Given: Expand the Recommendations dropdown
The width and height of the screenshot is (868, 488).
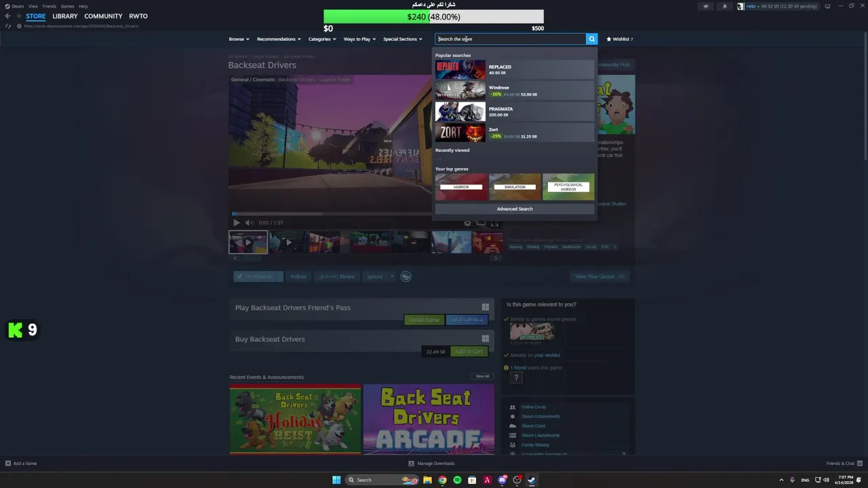Looking at the screenshot, I should 279,39.
